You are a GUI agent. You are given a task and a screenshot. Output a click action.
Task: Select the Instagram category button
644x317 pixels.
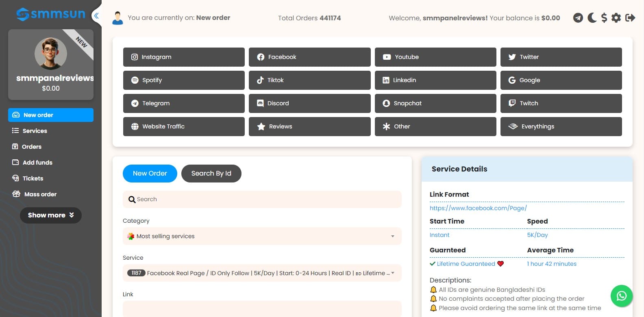pos(184,57)
